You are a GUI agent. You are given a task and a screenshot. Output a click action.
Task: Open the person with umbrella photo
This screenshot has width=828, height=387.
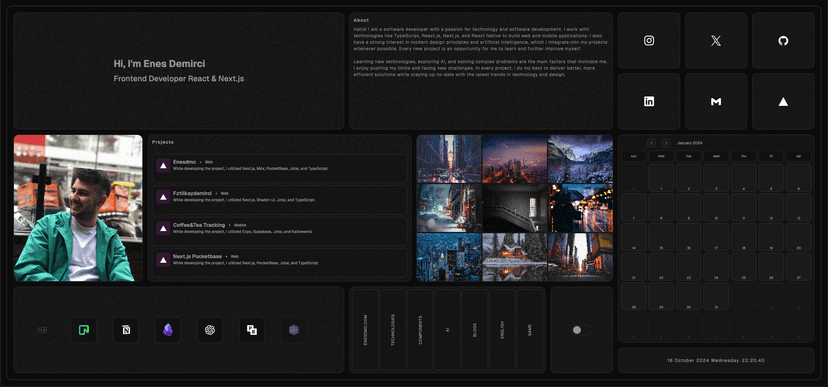pos(580,208)
